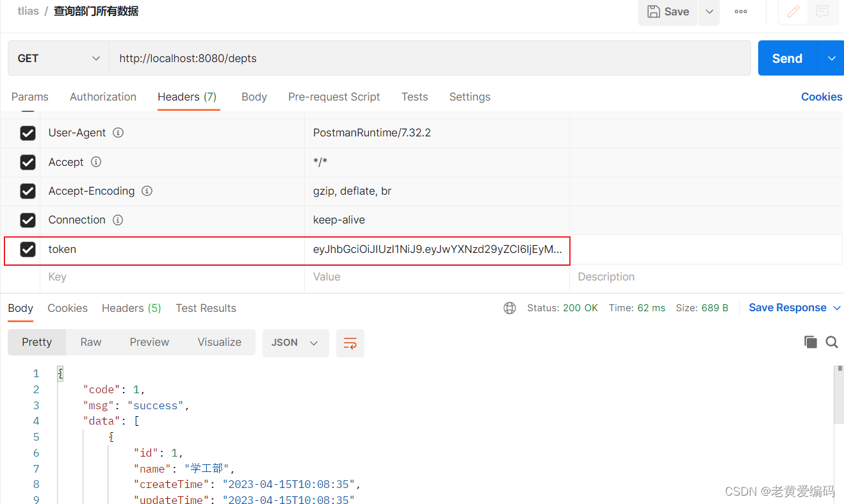Open search in response with magnifier icon
The image size is (844, 504).
pyautogui.click(x=832, y=342)
